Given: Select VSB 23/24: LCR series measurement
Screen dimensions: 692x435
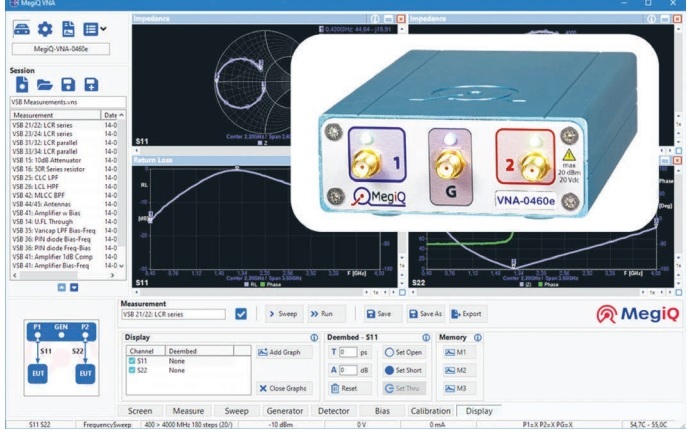Looking at the screenshot, I should click(64, 134).
